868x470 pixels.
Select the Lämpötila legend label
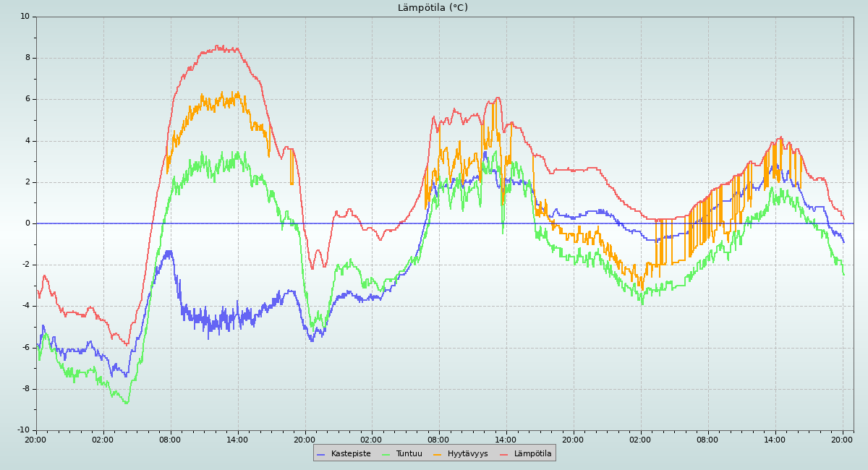[x=532, y=454]
